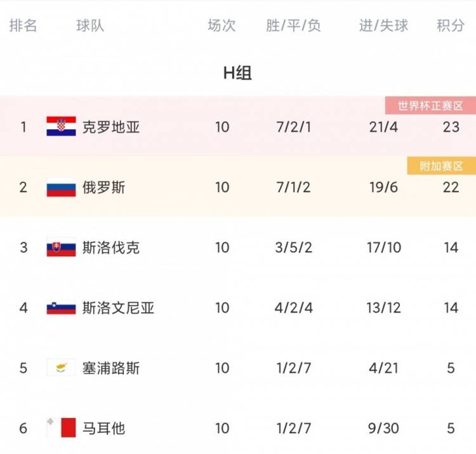Screen dimensions: 476x454
Task: Click the Croatia flag icon
Action: coord(61,127)
